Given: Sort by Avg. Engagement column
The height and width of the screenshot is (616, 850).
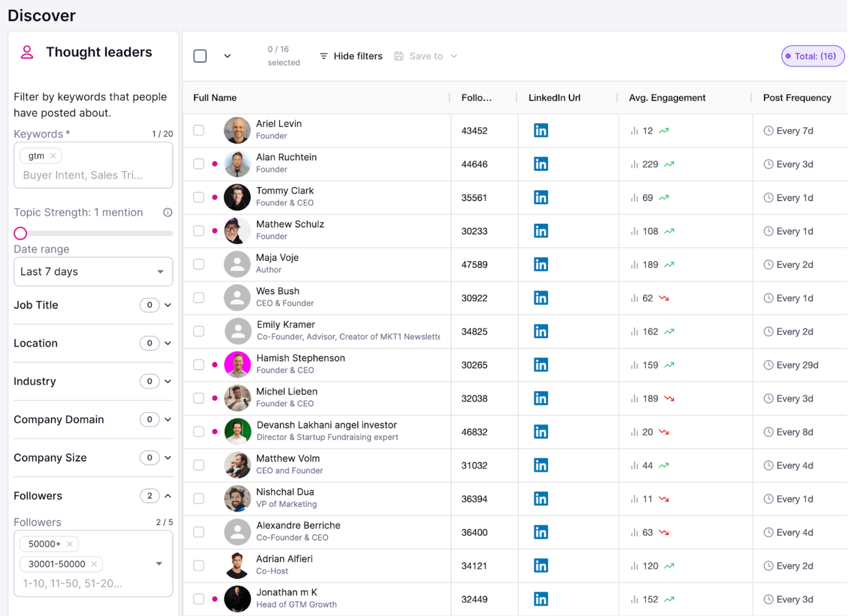Looking at the screenshot, I should point(667,97).
